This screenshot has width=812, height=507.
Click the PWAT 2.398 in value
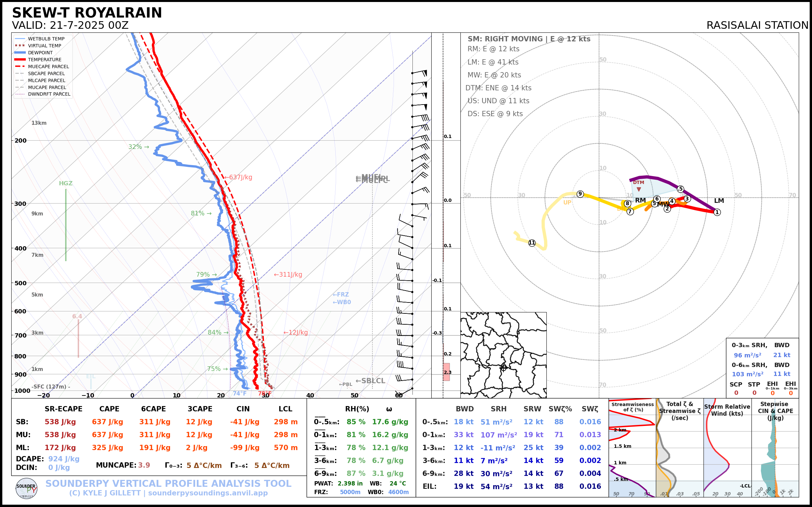click(x=350, y=483)
